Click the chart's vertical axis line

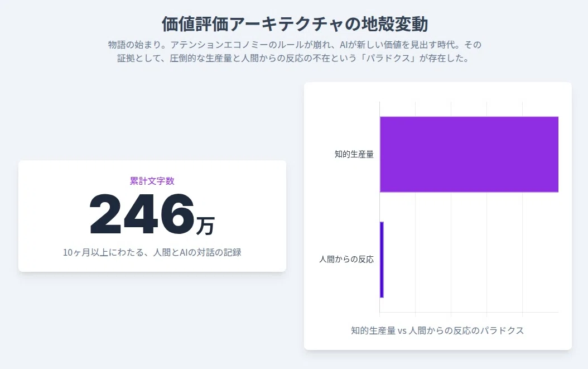pyautogui.click(x=379, y=207)
